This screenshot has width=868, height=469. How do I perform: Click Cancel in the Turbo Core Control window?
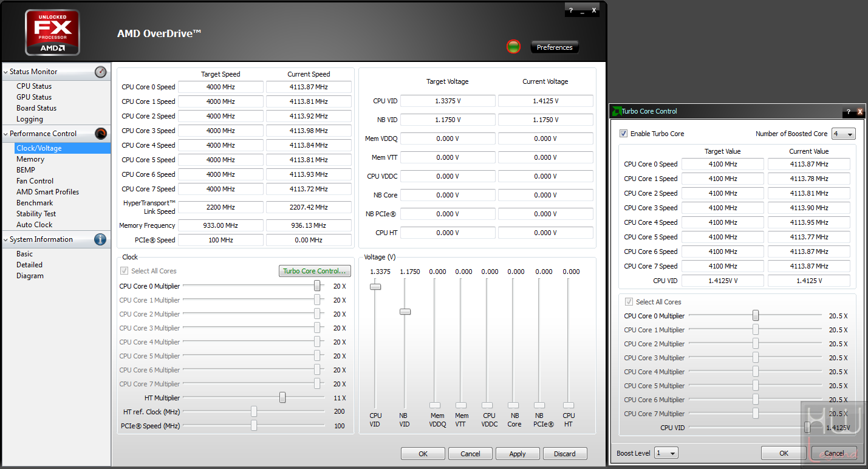point(834,453)
